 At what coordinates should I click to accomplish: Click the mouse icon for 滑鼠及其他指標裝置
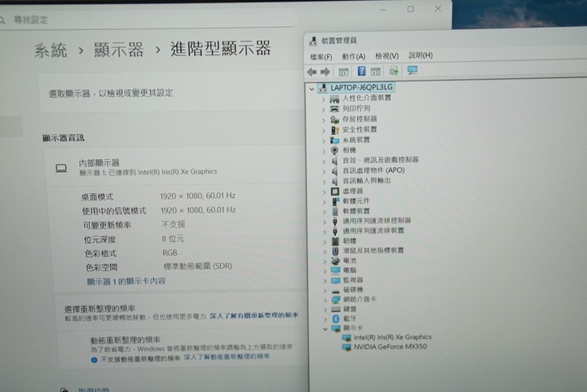(x=335, y=251)
